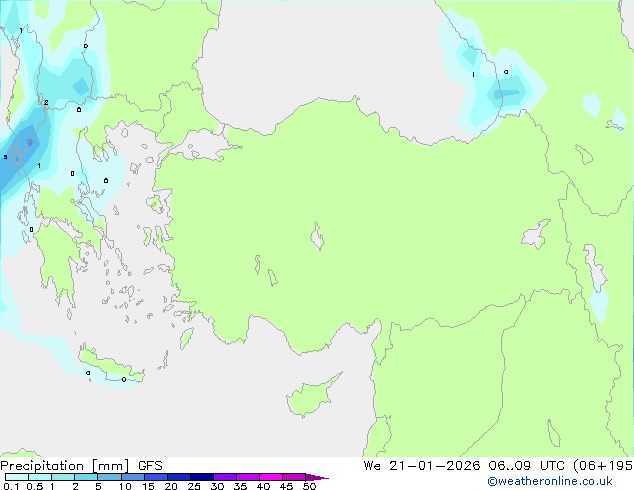Click the '40' legend scale label
The image size is (634, 490).
pyautogui.click(x=263, y=486)
